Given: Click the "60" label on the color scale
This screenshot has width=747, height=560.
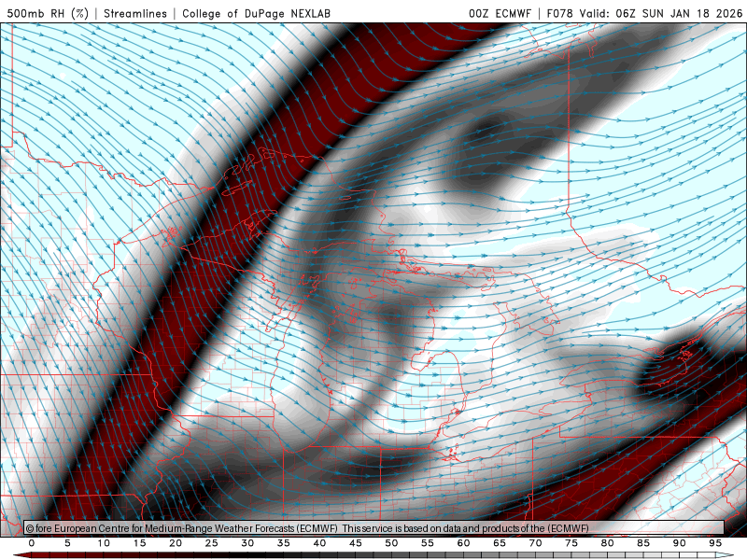Looking at the screenshot, I should tap(463, 543).
